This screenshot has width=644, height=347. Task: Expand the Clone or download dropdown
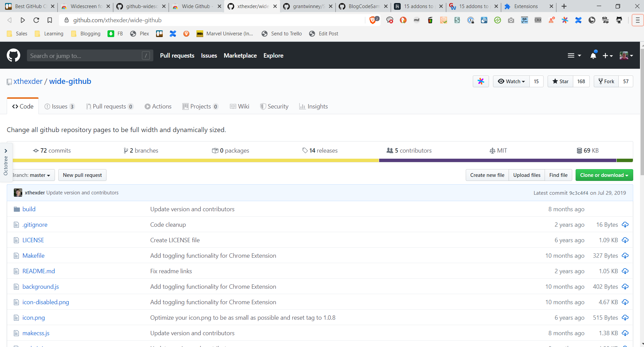coord(604,175)
